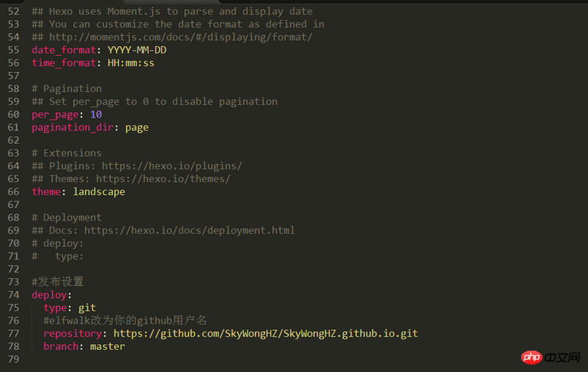Click the deploy key on line 74
This screenshot has height=372, width=588.
(x=49, y=295)
